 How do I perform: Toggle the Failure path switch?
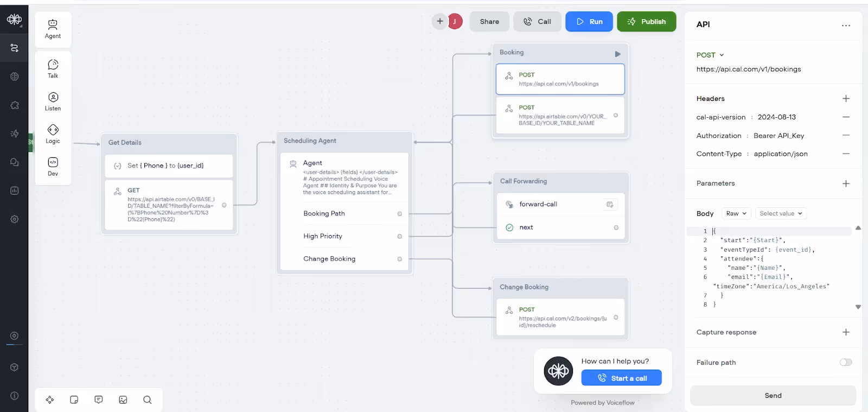[846, 363]
